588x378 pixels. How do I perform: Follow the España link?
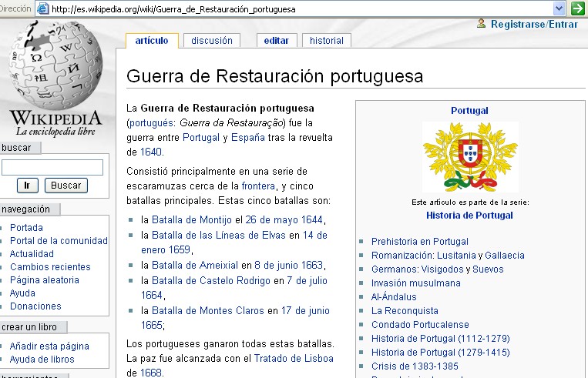coord(248,138)
